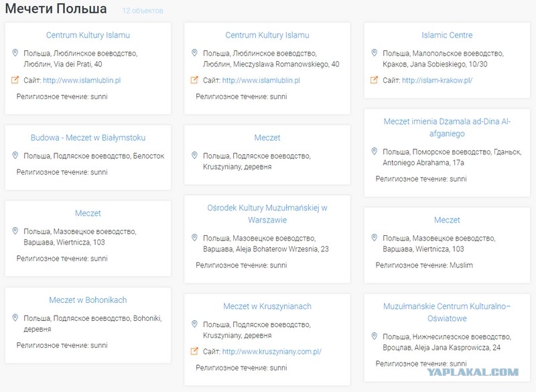Click the location pin icon in the Bohoniki card
Viewport: 536px width, 392px height.
coord(15,318)
